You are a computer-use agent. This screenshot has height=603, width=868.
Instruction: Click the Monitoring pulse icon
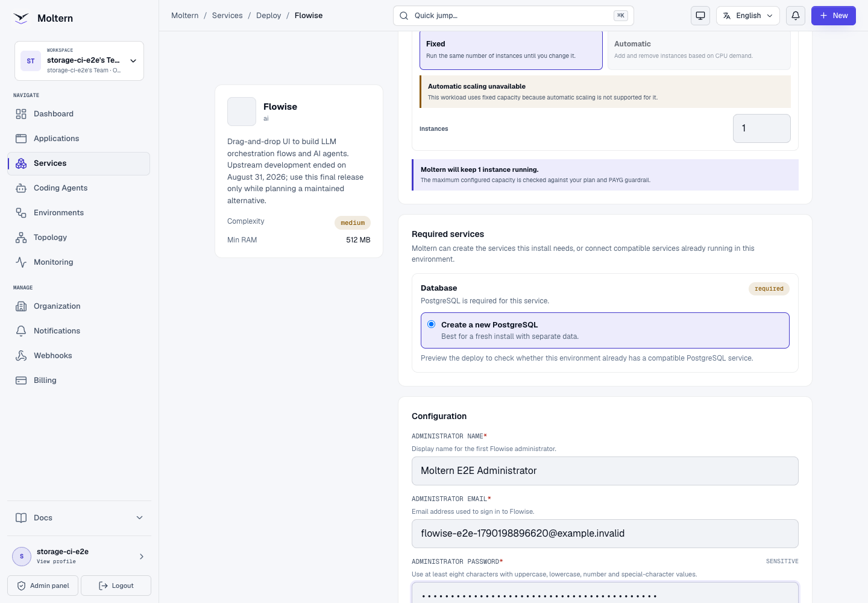click(21, 262)
